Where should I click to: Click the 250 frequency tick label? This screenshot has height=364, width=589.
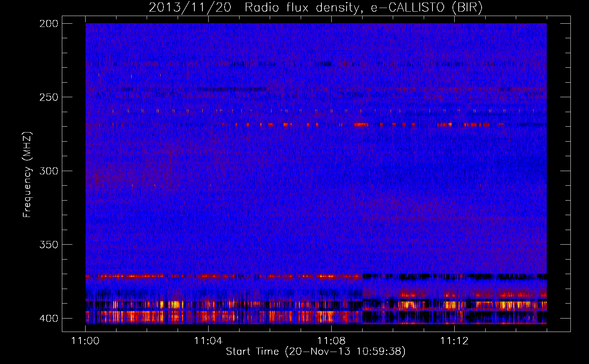(49, 97)
